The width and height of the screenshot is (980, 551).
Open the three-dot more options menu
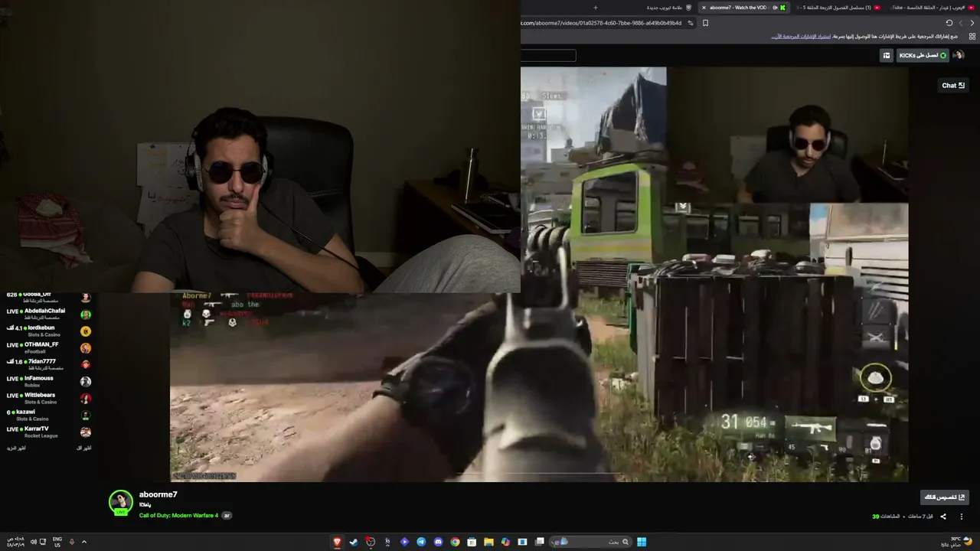point(961,517)
